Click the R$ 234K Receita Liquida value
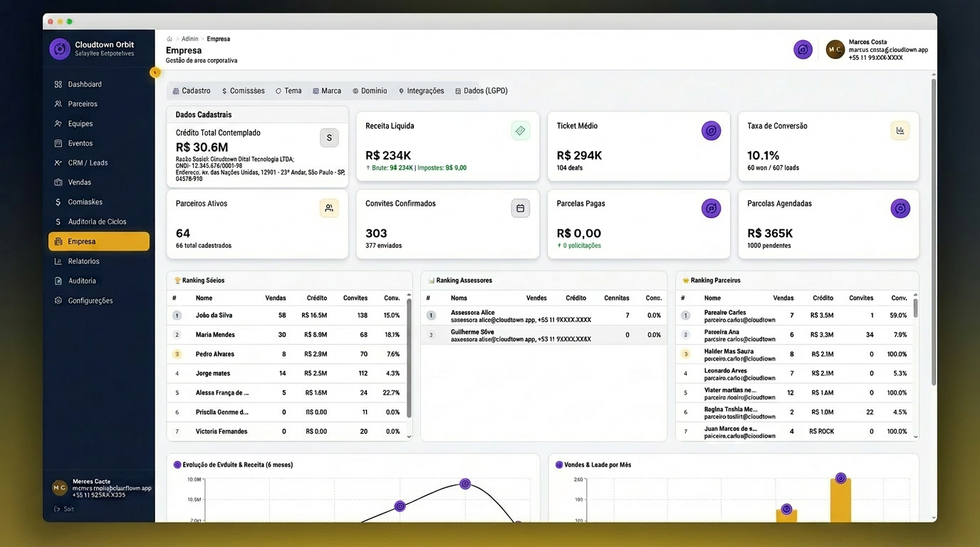This screenshot has width=980, height=547. tap(388, 155)
